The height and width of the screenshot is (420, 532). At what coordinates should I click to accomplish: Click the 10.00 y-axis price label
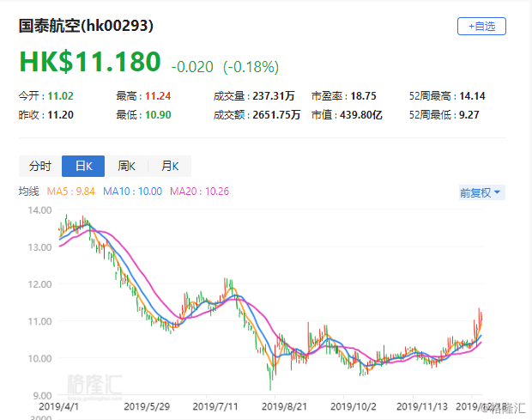coord(39,358)
